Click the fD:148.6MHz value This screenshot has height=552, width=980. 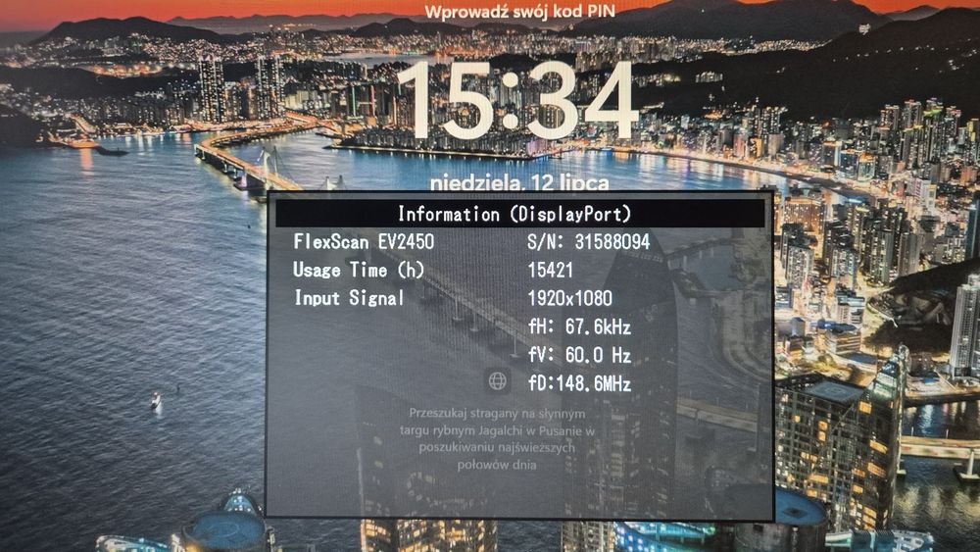coord(579,383)
